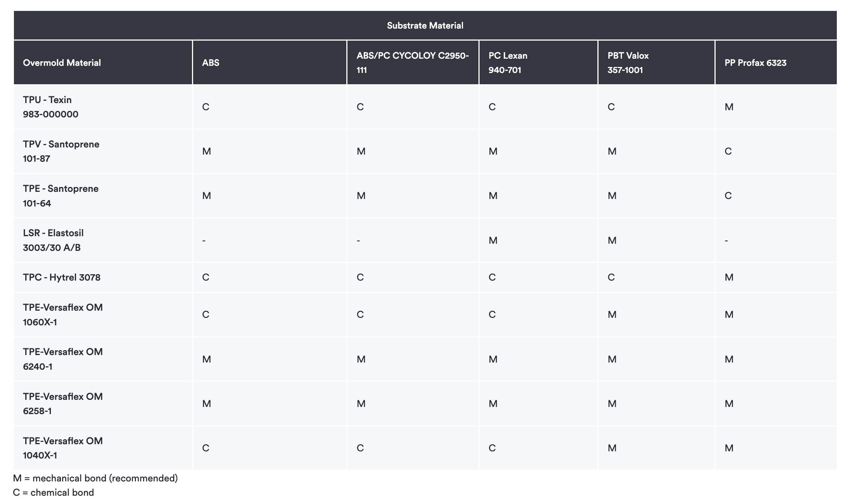Click the Substrate Material header
The height and width of the screenshot is (504, 853).
425,25
